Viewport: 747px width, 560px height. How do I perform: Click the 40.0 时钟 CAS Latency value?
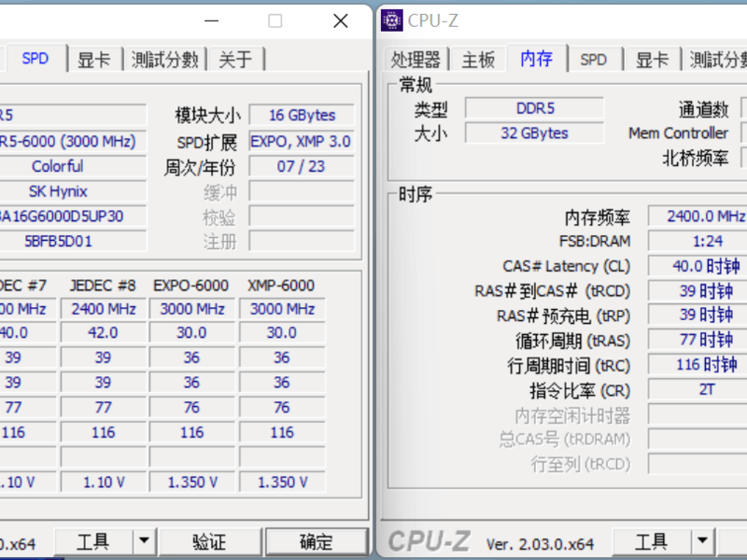698,266
